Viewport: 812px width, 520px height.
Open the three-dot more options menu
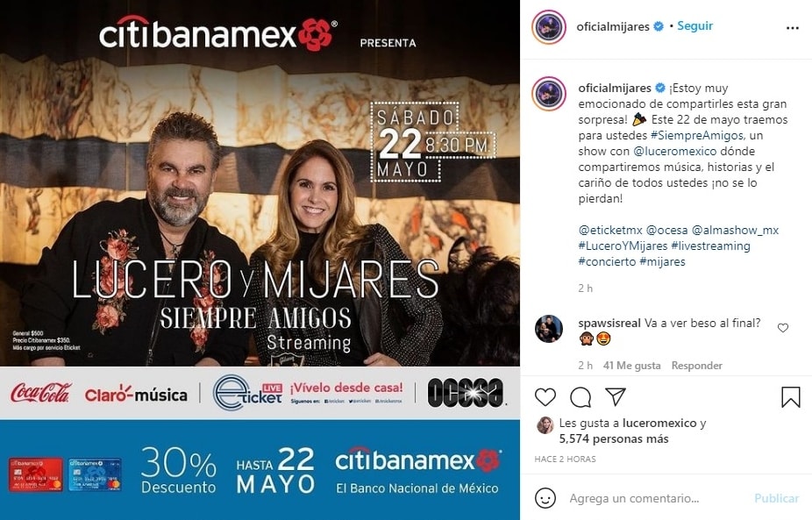793,28
